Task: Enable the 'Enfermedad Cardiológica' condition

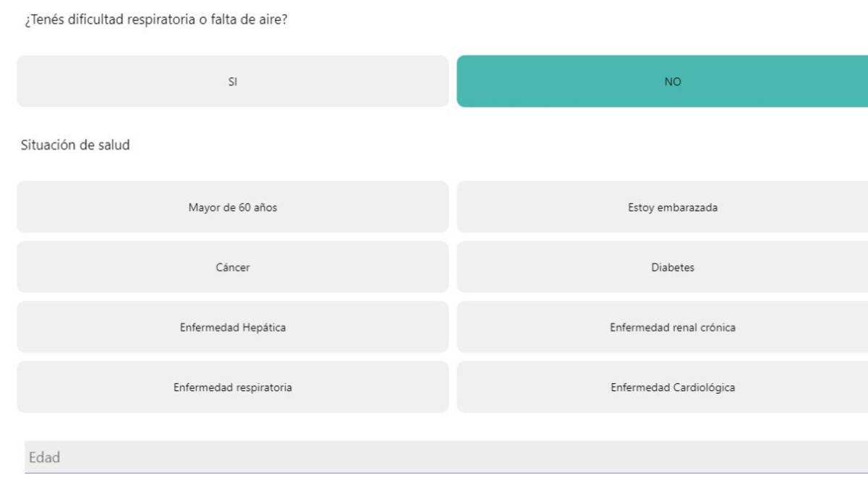Action: pos(672,388)
